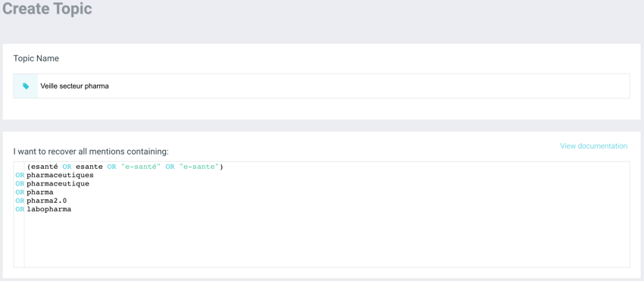Open the View documentation link
The width and height of the screenshot is (644, 281).
(x=593, y=146)
